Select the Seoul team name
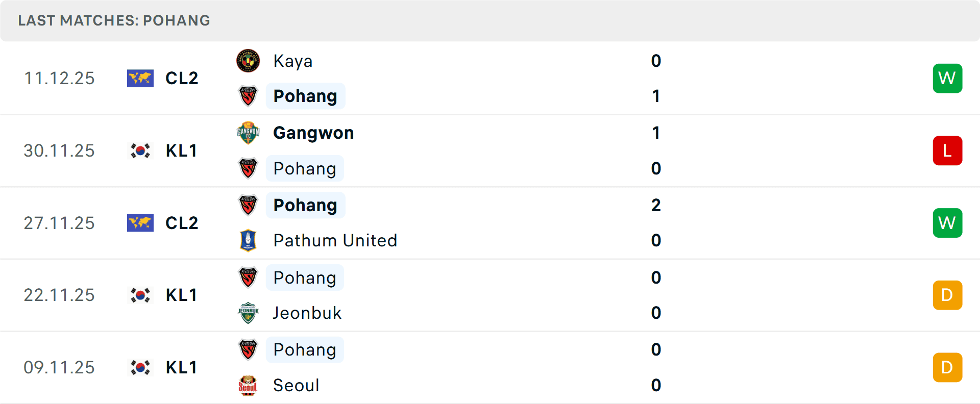This screenshot has width=980, height=404. 297,385
